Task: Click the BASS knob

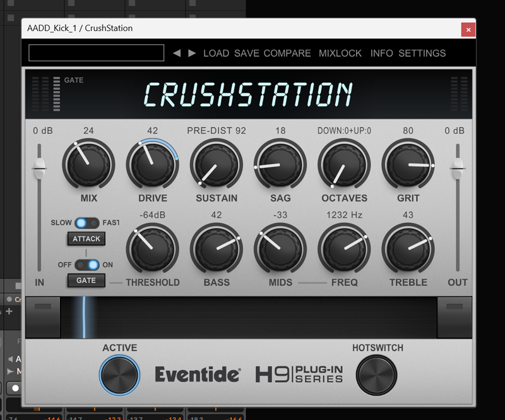Action: 217,249
